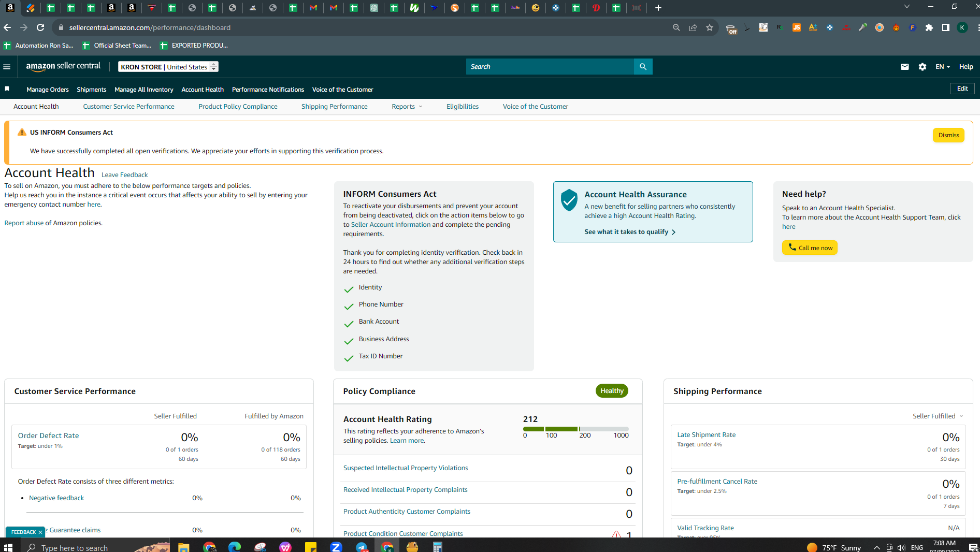Open browser zoom magnifier icon

(676, 27)
